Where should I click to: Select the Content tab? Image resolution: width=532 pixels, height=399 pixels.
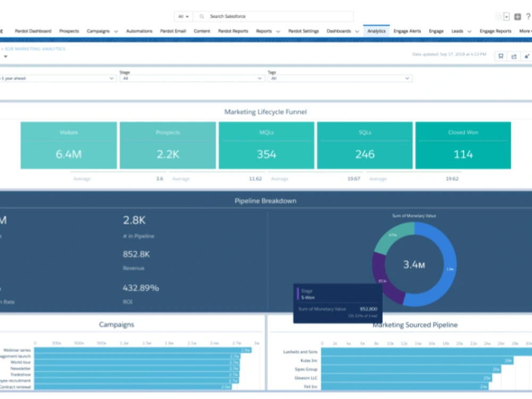pyautogui.click(x=202, y=31)
